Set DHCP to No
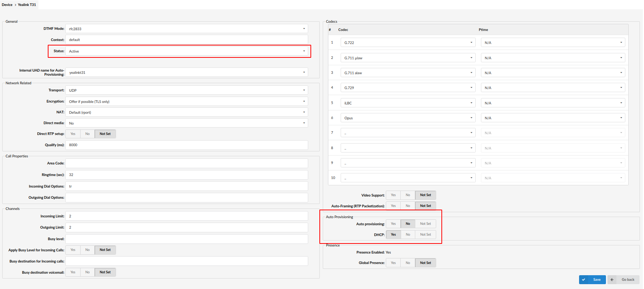Screen dimensions: 644x289 coord(408,235)
